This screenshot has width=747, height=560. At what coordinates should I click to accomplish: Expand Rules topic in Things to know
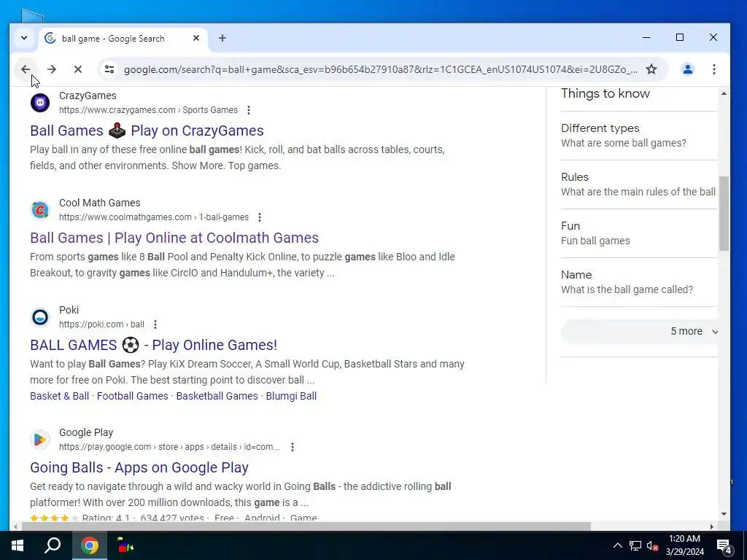tap(639, 184)
